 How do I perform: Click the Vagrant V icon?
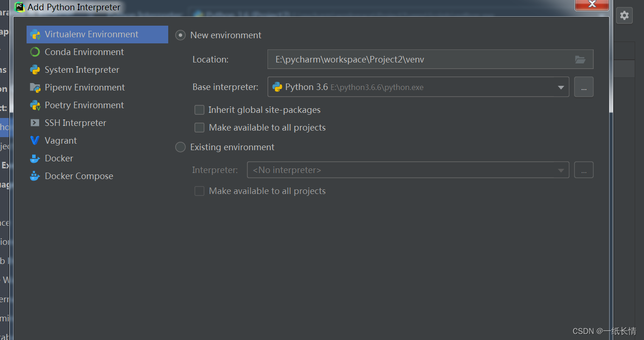(x=35, y=141)
